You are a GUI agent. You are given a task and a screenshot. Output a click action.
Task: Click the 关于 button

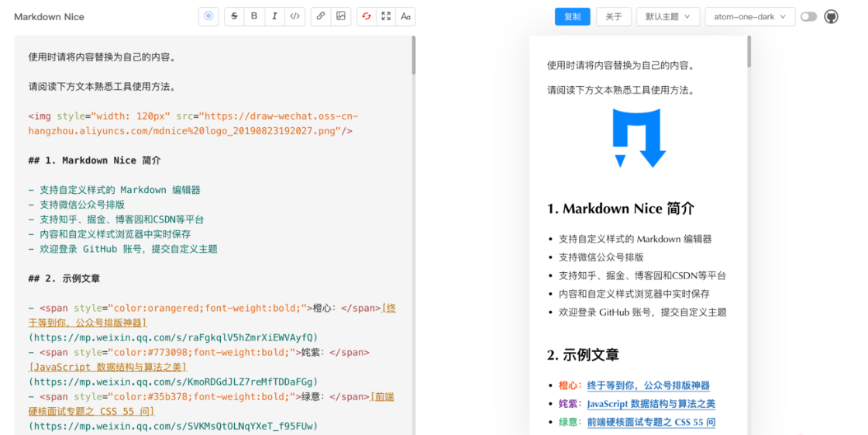[x=613, y=16]
